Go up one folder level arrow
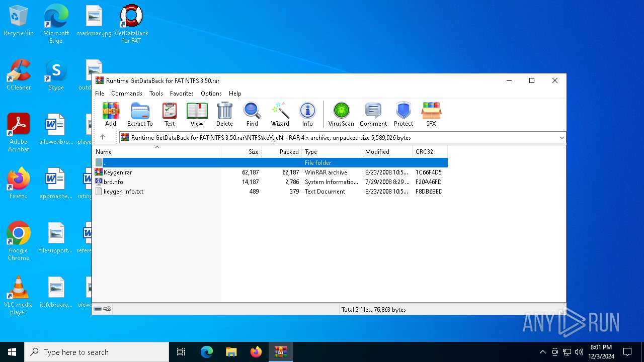Viewport: 644px width, 362px height. 103,137
